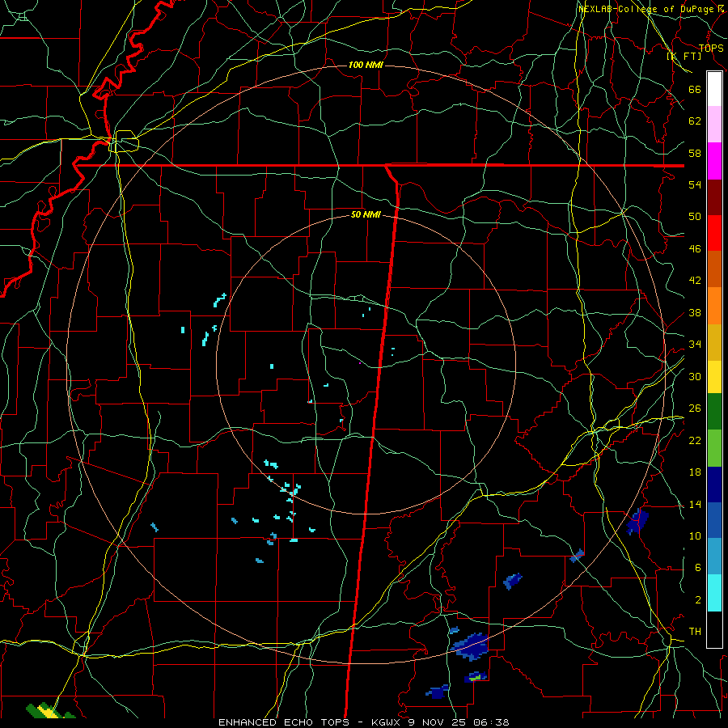Click the '58' legend value

tap(695, 153)
